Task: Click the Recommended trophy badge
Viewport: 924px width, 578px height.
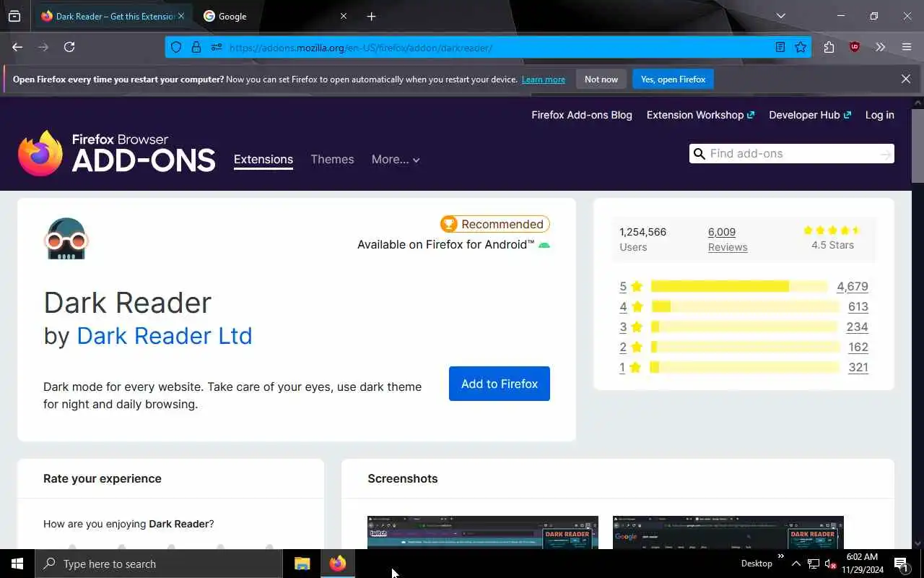Action: (494, 224)
